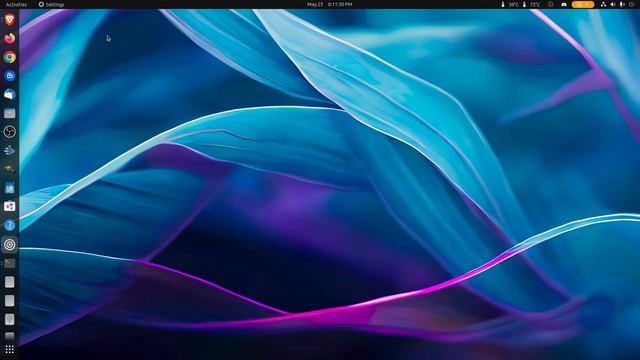The width and height of the screenshot is (640, 360).
Task: Launch Brave browser from the dock
Action: (9, 20)
